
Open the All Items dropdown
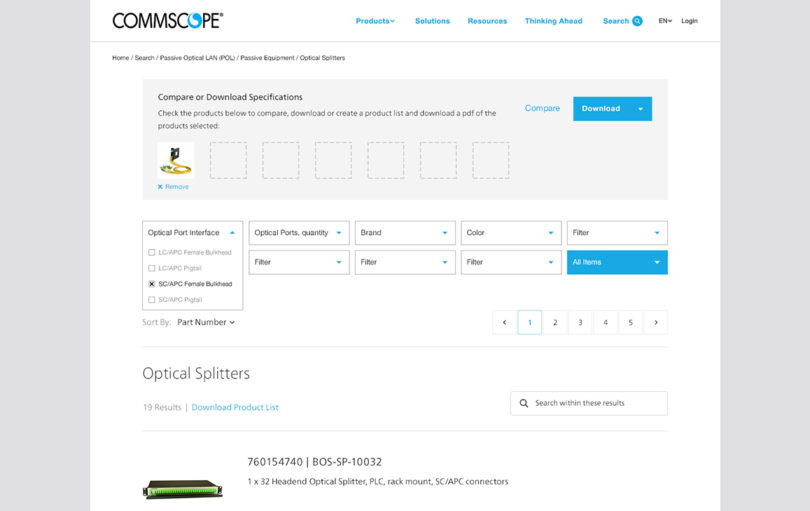point(617,262)
